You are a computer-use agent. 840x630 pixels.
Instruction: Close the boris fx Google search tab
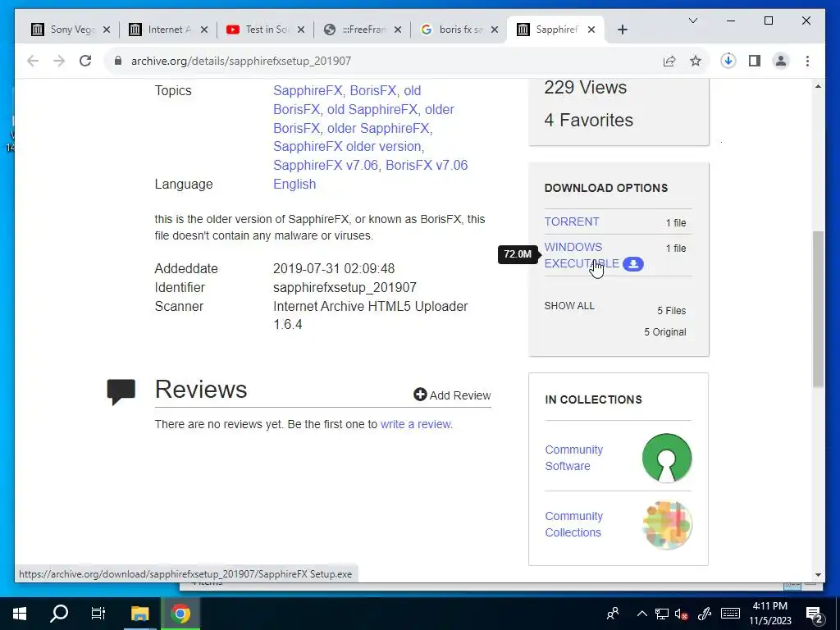495,30
